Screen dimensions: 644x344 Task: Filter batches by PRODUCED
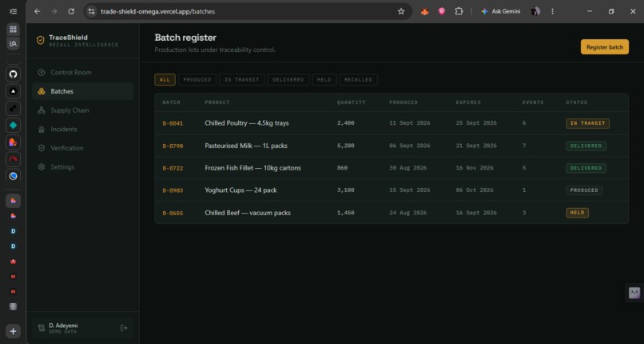click(197, 80)
